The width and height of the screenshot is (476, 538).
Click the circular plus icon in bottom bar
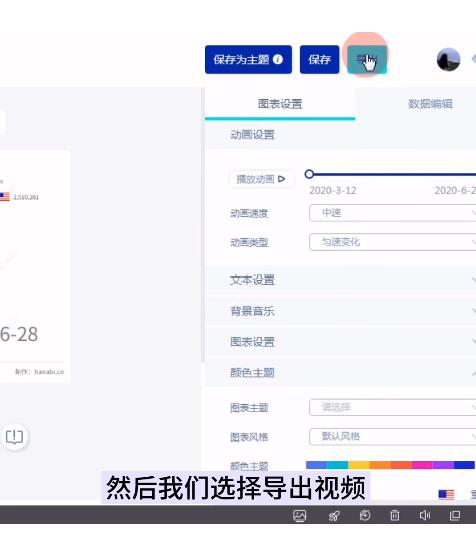(x=365, y=515)
